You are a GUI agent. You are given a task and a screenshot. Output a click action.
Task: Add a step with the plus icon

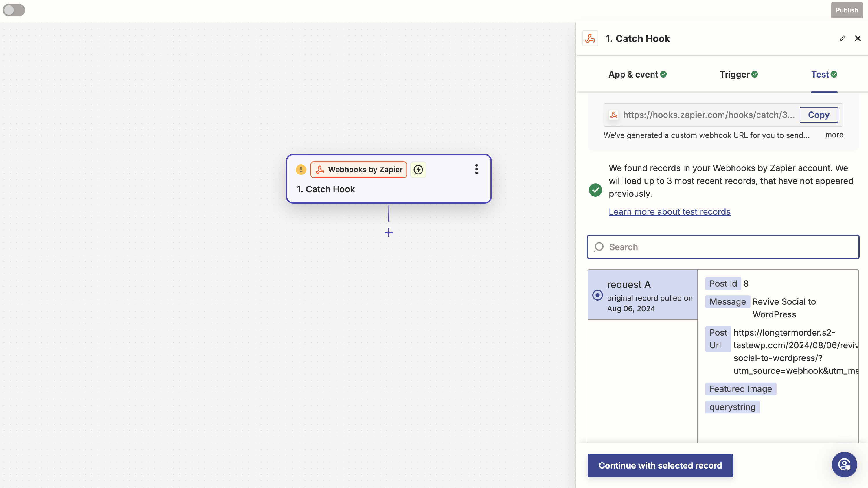tap(389, 232)
